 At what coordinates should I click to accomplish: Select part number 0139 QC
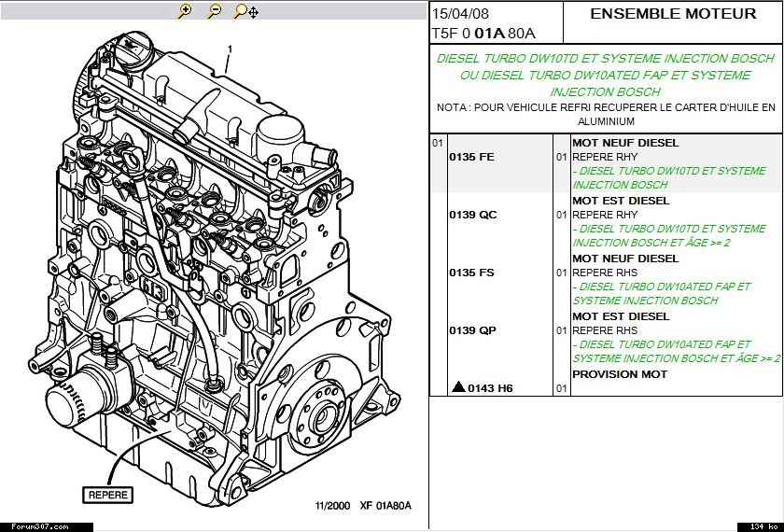tap(472, 215)
